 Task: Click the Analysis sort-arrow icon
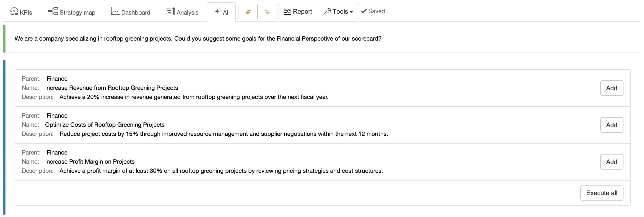(171, 11)
